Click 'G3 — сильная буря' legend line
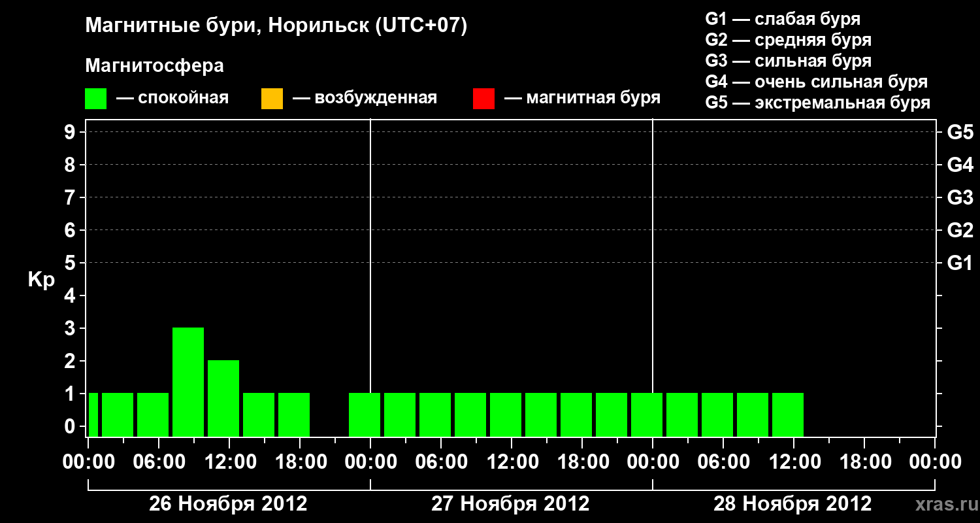The image size is (980, 523). point(788,61)
